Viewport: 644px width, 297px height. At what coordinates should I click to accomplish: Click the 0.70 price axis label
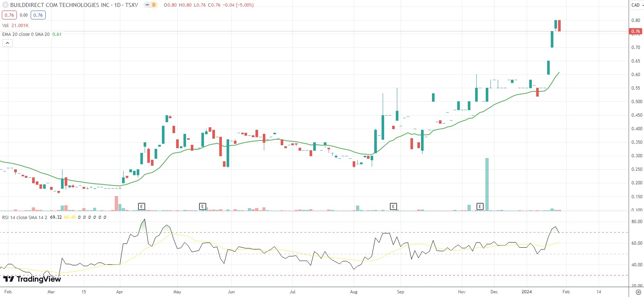tap(636, 48)
